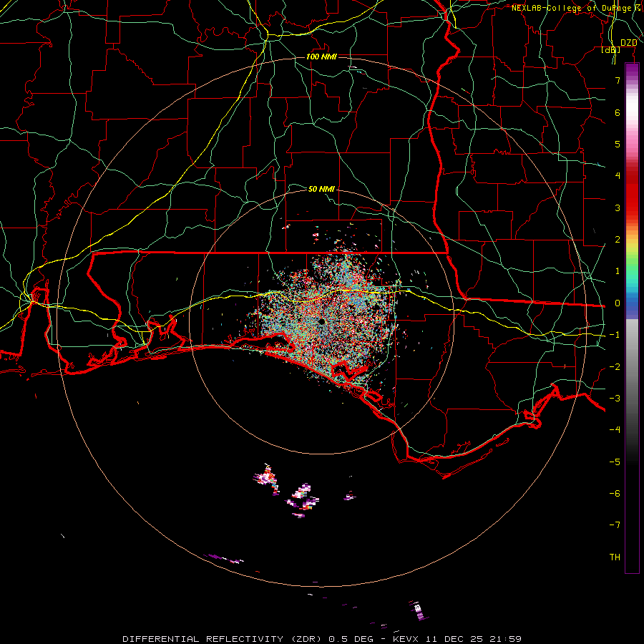Click the -3 value on the color scale
The width and height of the screenshot is (644, 644).
(615, 399)
